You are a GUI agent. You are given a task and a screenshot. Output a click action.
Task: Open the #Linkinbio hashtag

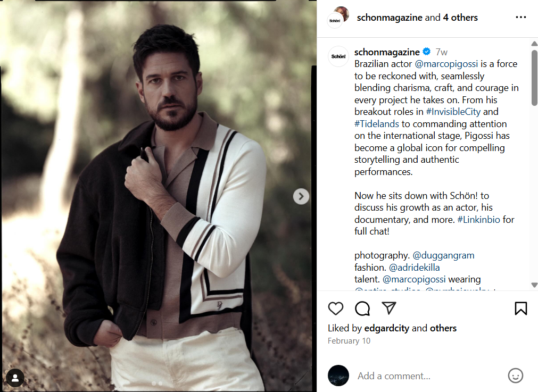pos(478,220)
